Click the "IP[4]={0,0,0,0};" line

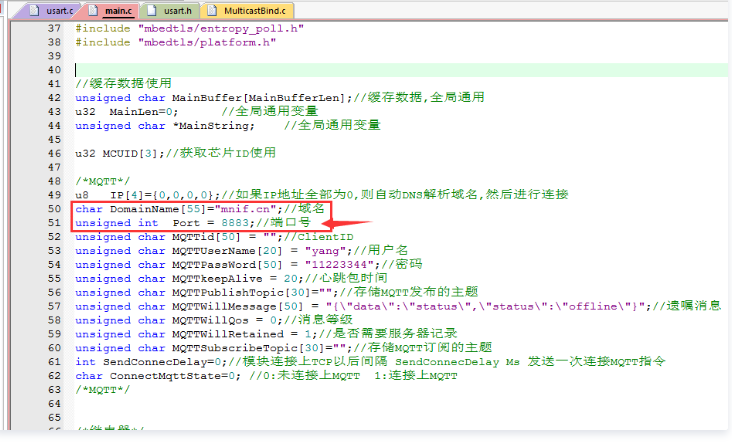click(x=322, y=195)
